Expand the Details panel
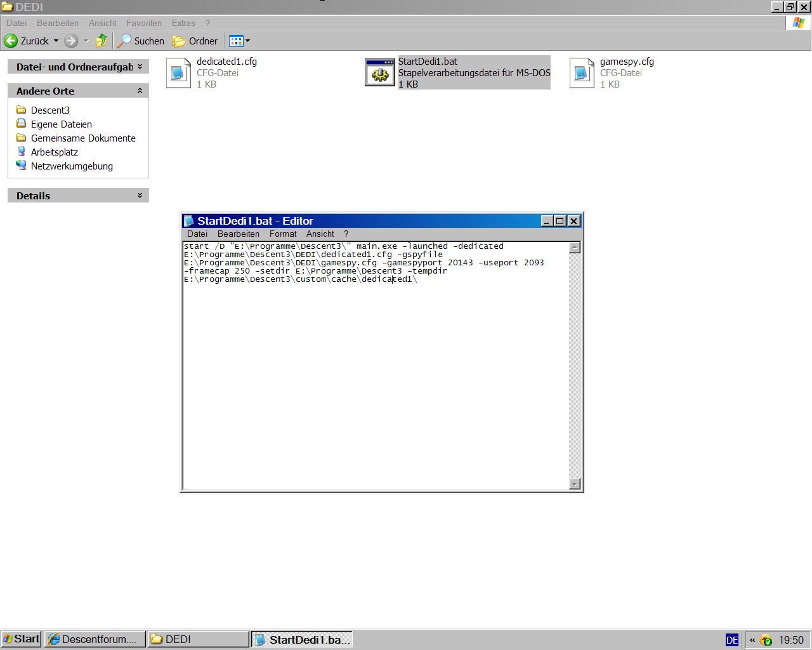The image size is (812, 650). coord(140,196)
